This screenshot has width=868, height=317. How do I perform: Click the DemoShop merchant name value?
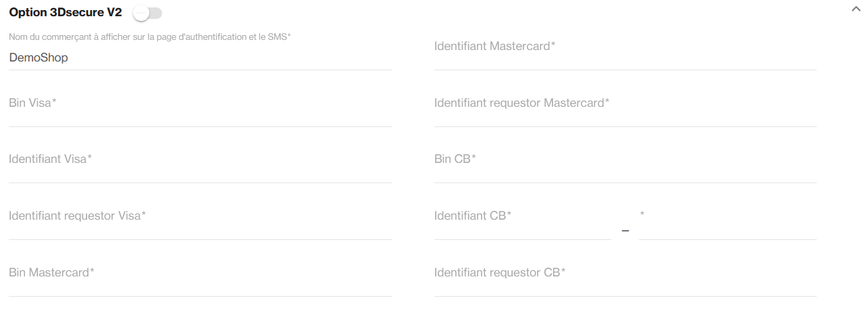39,58
